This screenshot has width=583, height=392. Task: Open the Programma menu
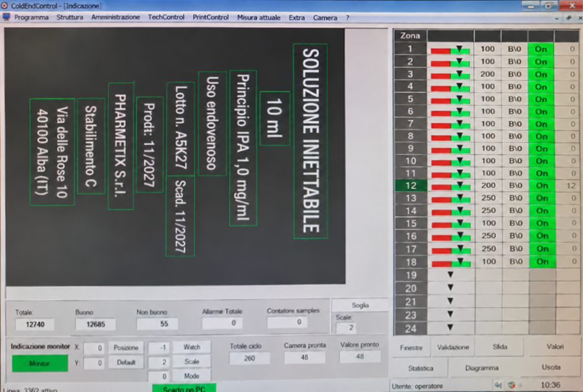32,17
